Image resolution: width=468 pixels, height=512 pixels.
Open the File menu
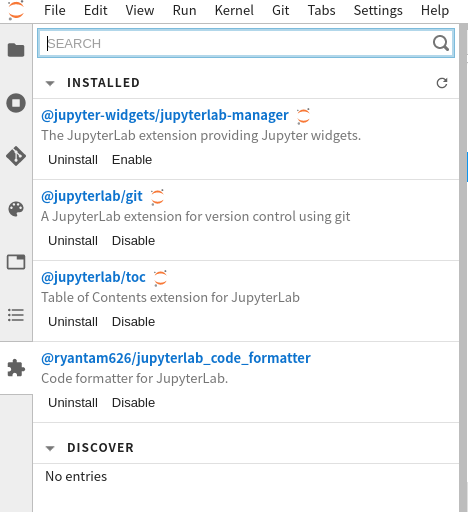tap(55, 10)
